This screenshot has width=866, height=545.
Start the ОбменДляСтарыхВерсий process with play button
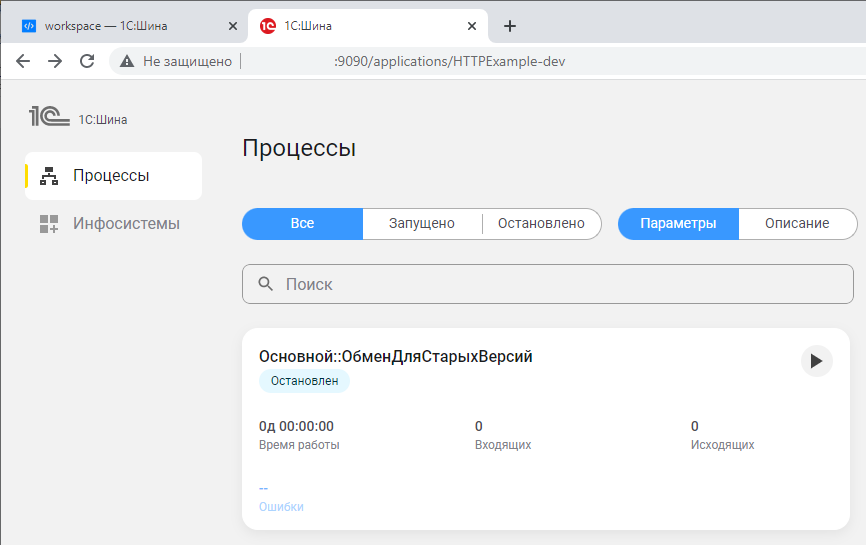pyautogui.click(x=816, y=361)
